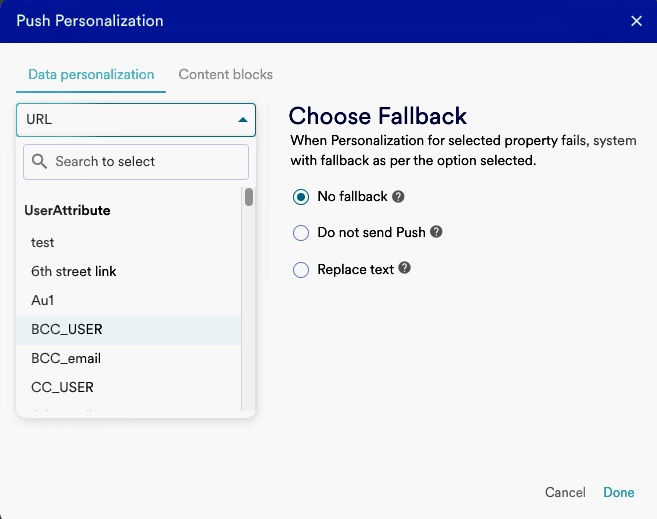The width and height of the screenshot is (657, 519).
Task: Switch to the Content blocks tab
Action: (225, 74)
